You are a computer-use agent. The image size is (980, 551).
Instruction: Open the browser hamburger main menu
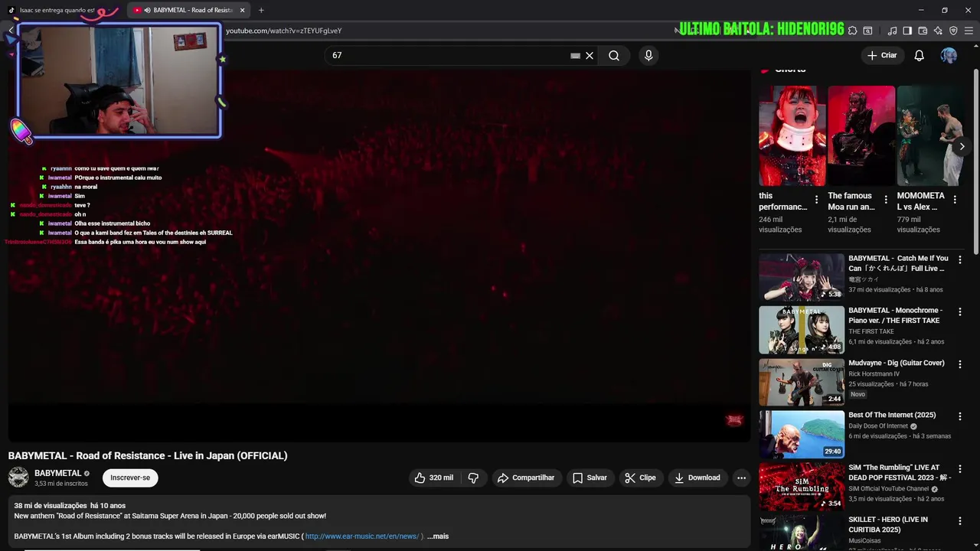tap(969, 31)
